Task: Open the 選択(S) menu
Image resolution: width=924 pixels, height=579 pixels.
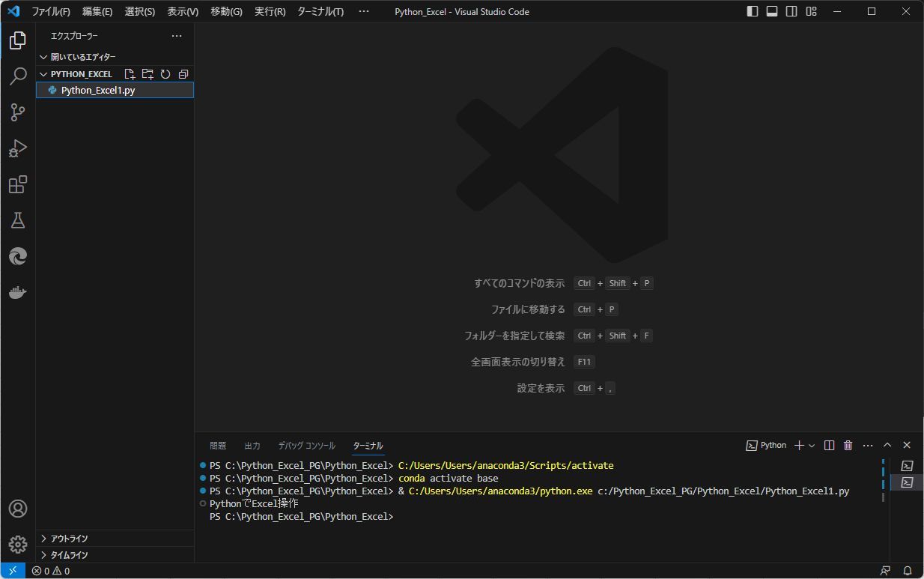Action: (140, 11)
